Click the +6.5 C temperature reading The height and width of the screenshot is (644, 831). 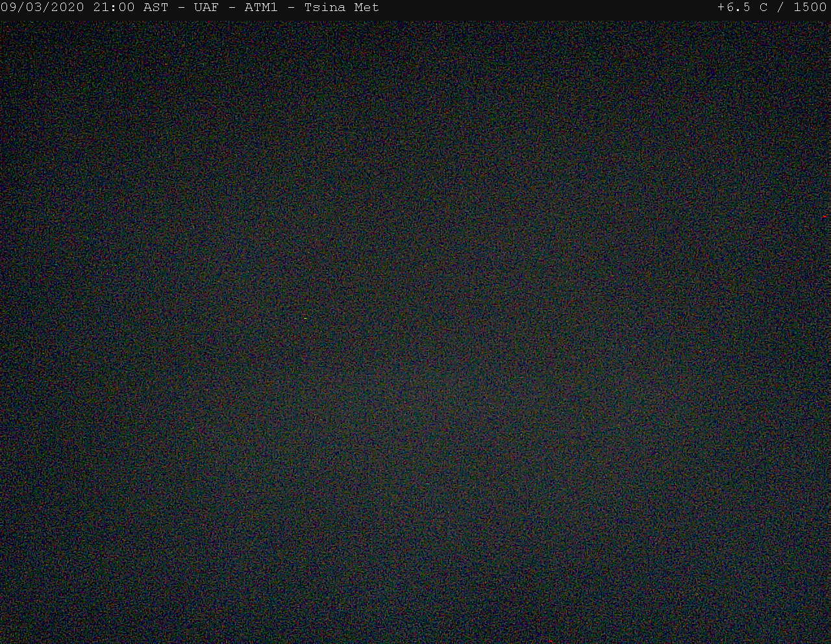point(742,7)
